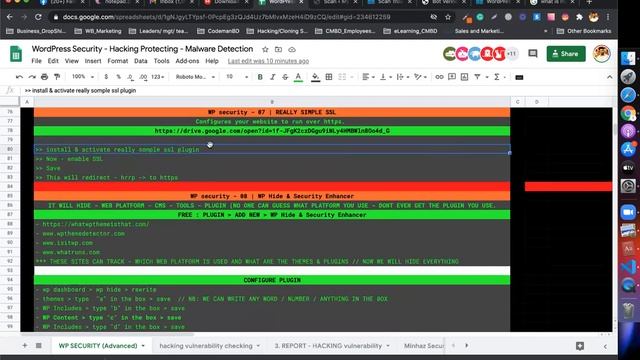
Task: Toggle italic formatting
Action: click(273, 77)
